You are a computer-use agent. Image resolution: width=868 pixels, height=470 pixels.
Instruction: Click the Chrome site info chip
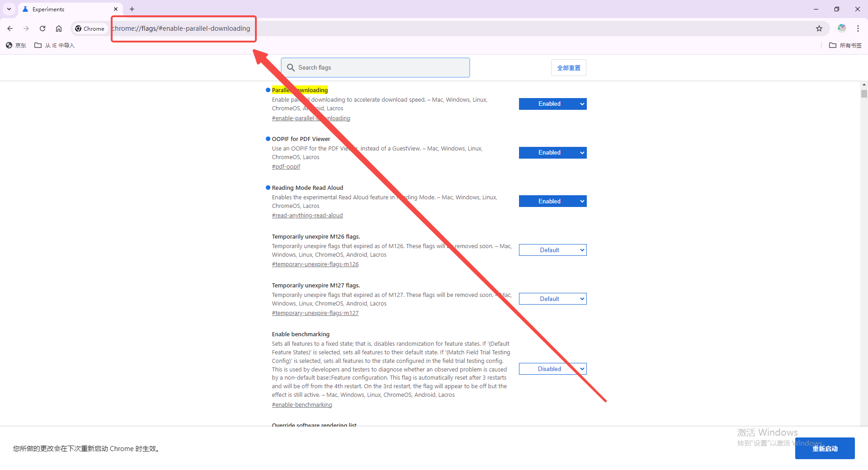point(90,28)
